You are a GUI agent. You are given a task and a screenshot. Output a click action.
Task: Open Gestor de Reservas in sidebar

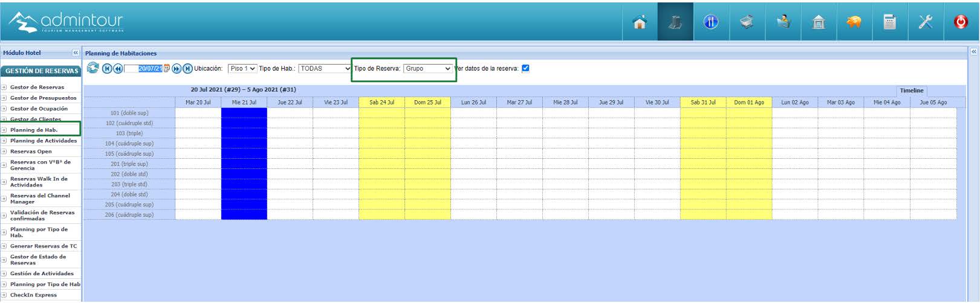coord(37,88)
